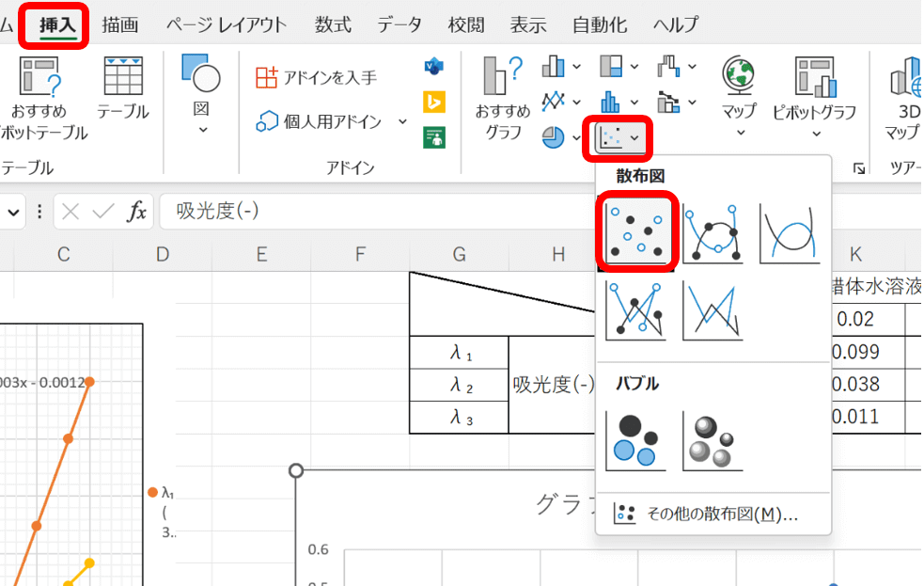Open the 個人用アドイン button
924x586 pixels.
(x=319, y=121)
